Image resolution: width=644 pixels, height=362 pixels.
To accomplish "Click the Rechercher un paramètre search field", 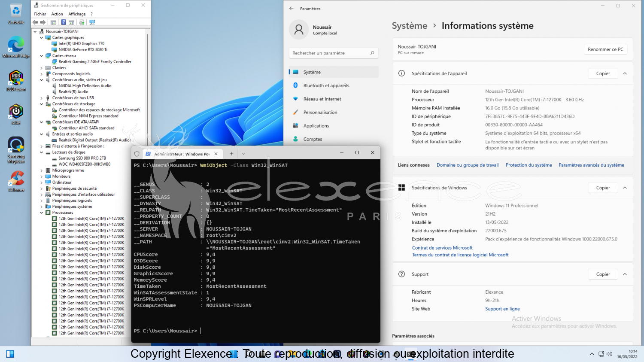I will [x=334, y=53].
